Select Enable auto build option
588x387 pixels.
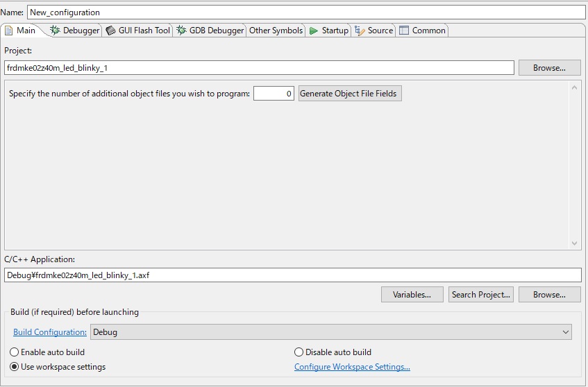pos(15,352)
